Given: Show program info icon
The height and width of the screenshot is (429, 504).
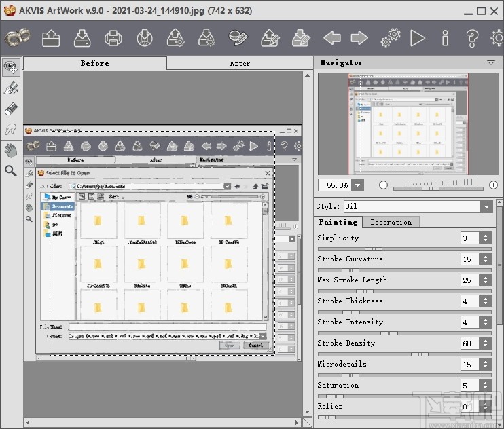Looking at the screenshot, I should (x=445, y=38).
